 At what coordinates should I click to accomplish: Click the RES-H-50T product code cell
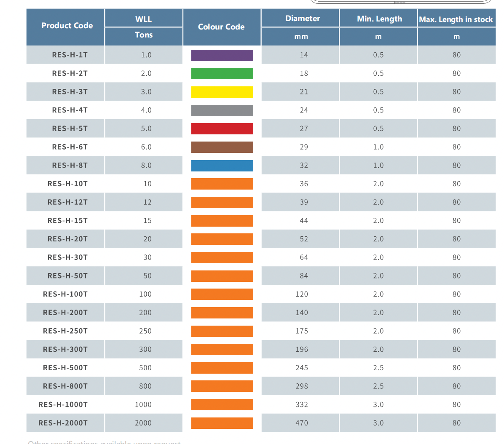[x=67, y=276]
